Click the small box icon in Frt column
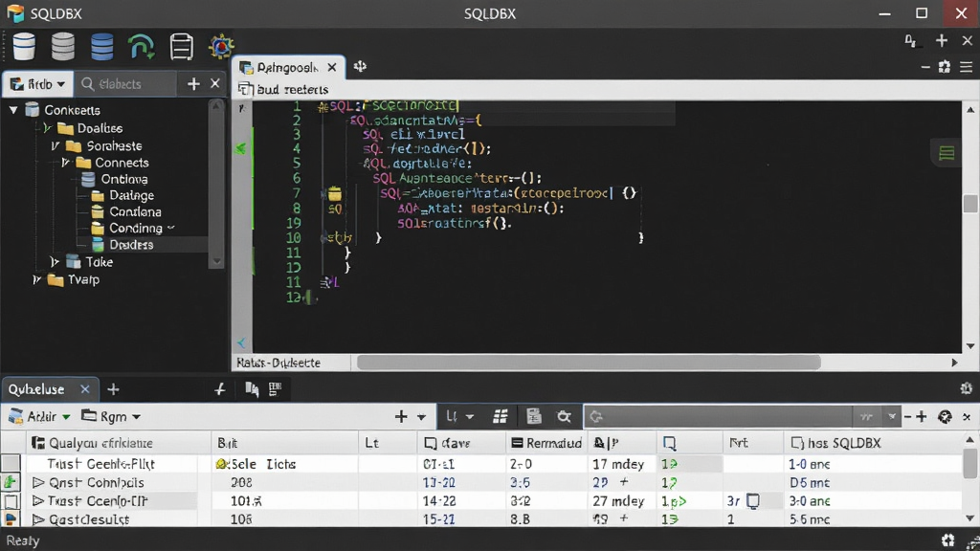980x551 pixels. pyautogui.click(x=754, y=501)
